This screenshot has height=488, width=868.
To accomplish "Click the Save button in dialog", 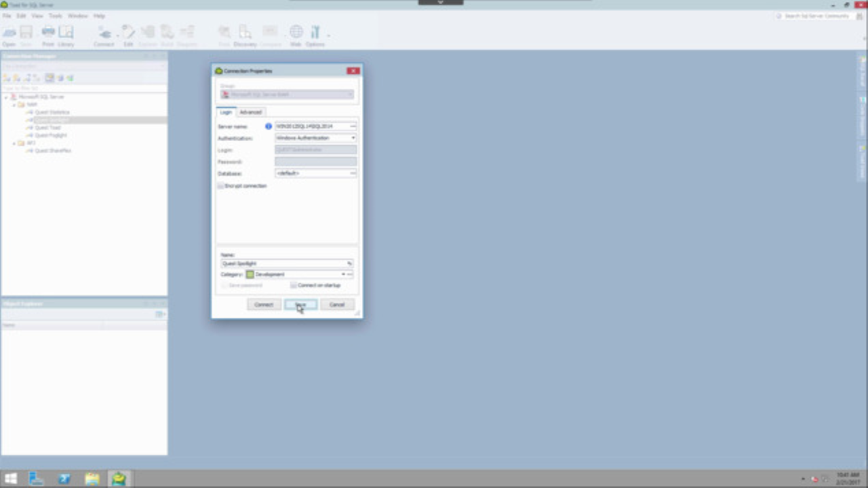I will 300,304.
